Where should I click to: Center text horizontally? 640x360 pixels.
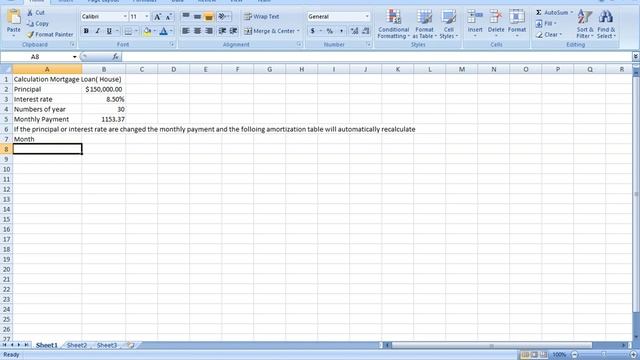tap(197, 31)
